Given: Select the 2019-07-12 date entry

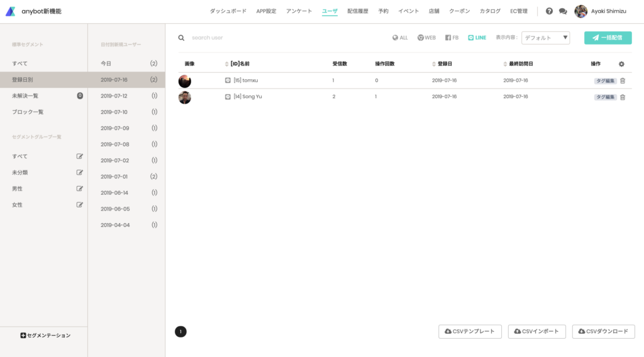Looking at the screenshot, I should point(126,96).
